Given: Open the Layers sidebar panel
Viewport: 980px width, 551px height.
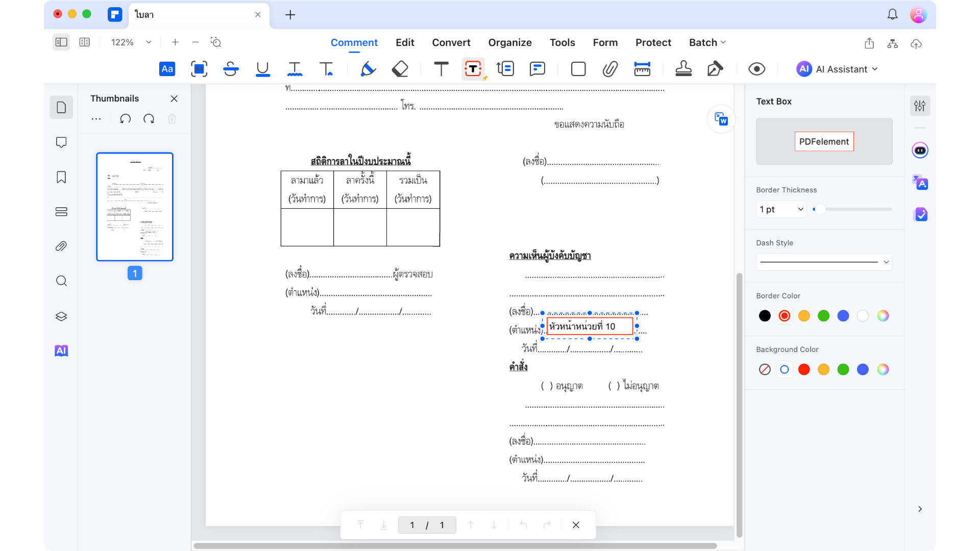Looking at the screenshot, I should point(61,316).
